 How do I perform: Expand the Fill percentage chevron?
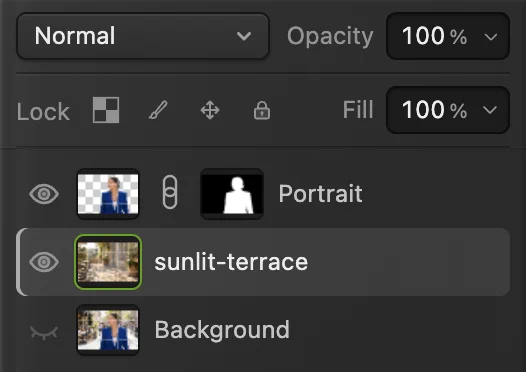(490, 110)
